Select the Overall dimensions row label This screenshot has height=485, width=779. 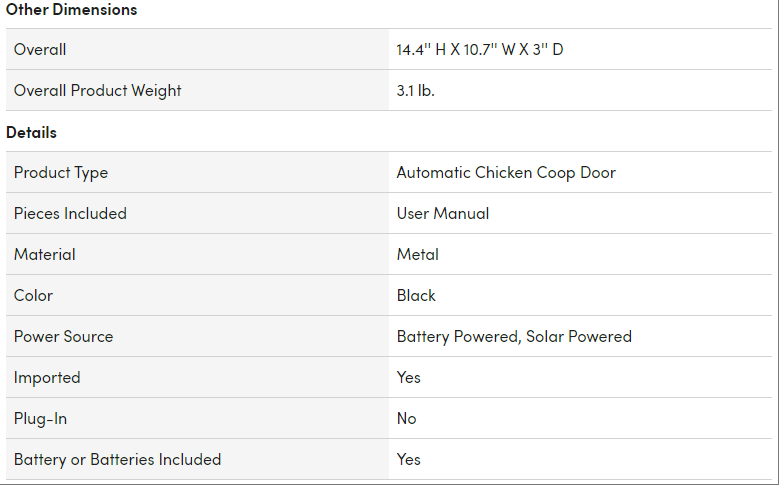click(x=40, y=49)
